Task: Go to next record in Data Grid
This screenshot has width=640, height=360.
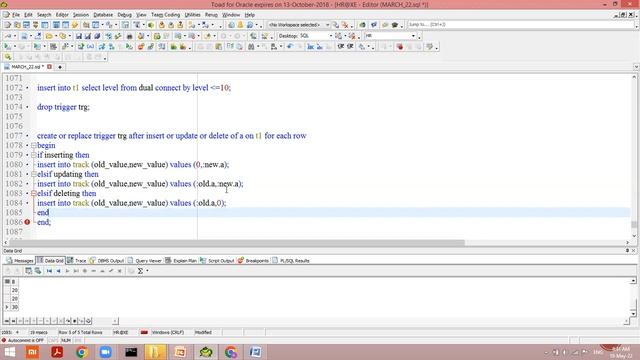Action: coord(67,271)
